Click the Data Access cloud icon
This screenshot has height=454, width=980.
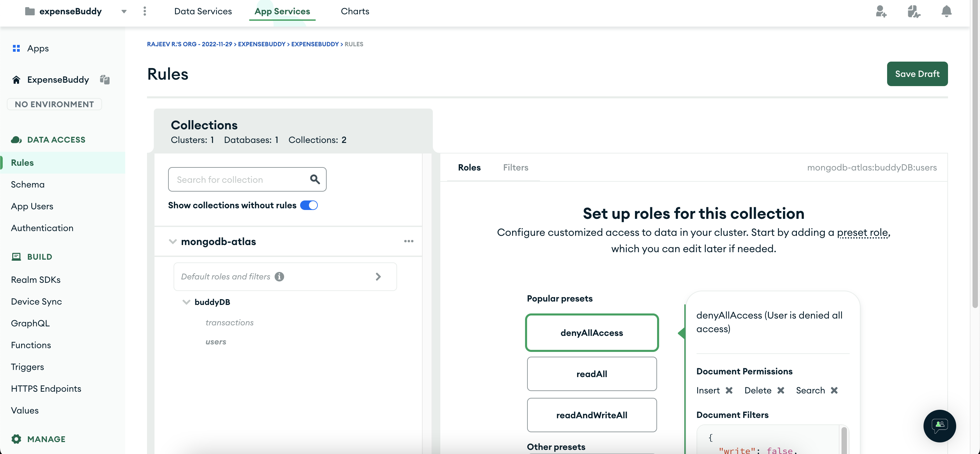(x=16, y=140)
